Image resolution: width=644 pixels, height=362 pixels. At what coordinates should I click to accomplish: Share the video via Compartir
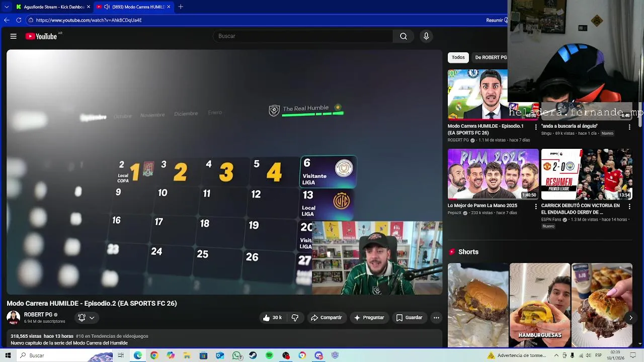pos(326,318)
